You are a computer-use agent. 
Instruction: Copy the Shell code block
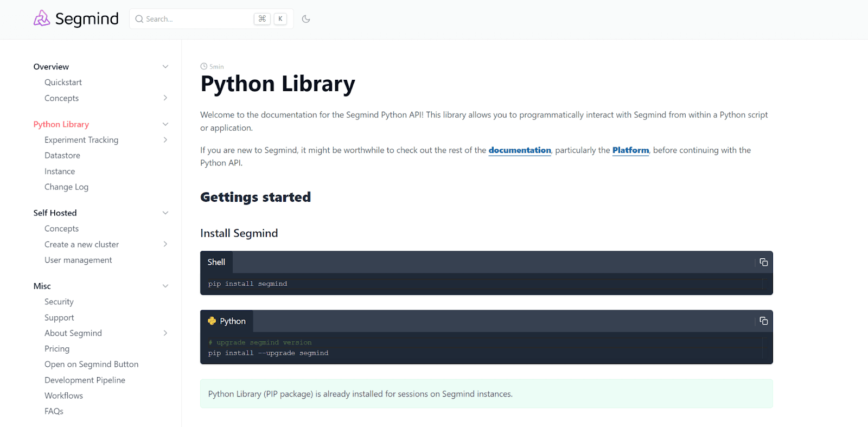(x=763, y=262)
